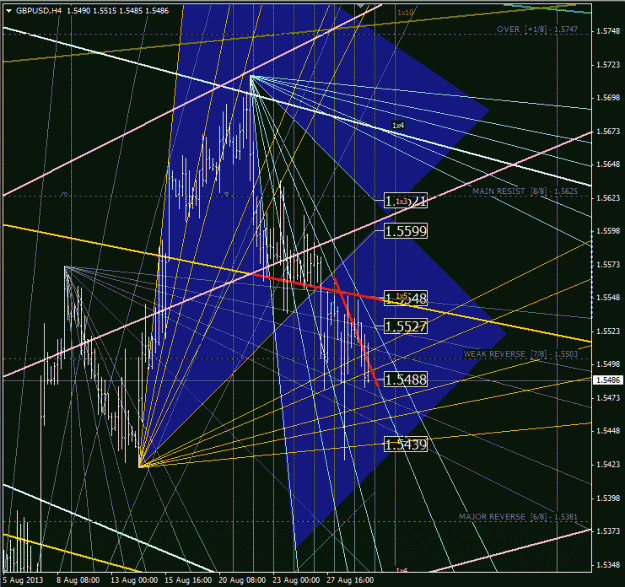
Task: Click the 5 Aug 2013 date on time axis
Action: coord(23,580)
